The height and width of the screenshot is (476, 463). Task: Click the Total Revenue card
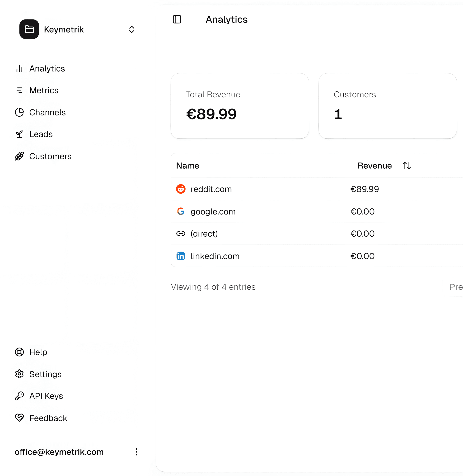tap(240, 106)
